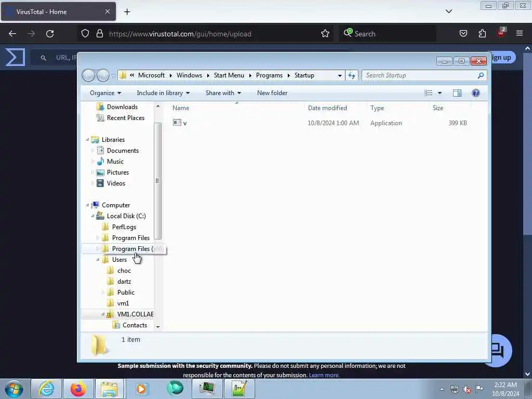Screen dimensions: 532x399
Task: Sort files by Name column header
Action: point(236,108)
